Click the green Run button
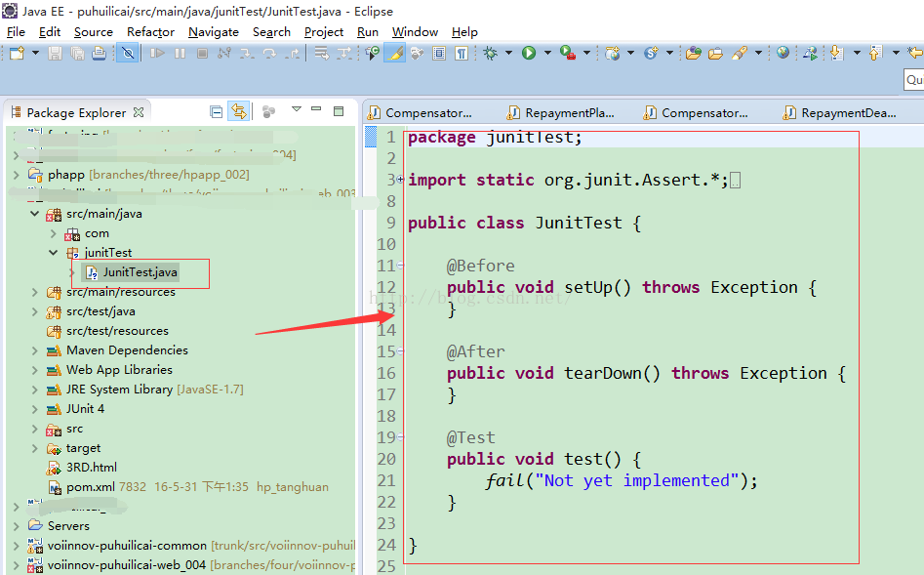The image size is (924, 575). 529,53
